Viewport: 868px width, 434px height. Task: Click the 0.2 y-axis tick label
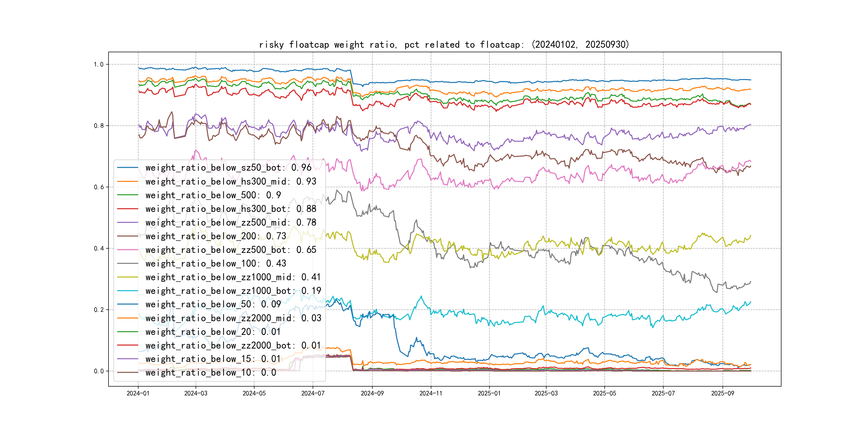[99, 310]
